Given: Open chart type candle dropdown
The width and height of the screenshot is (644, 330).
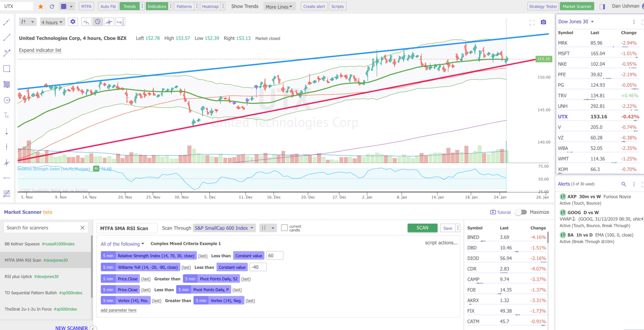Looking at the screenshot, I should (x=28, y=22).
